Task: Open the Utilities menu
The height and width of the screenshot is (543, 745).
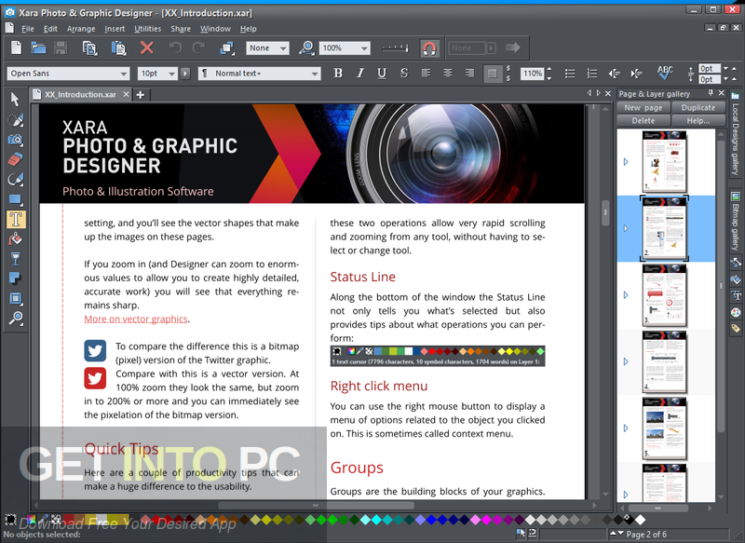Action: point(147,29)
